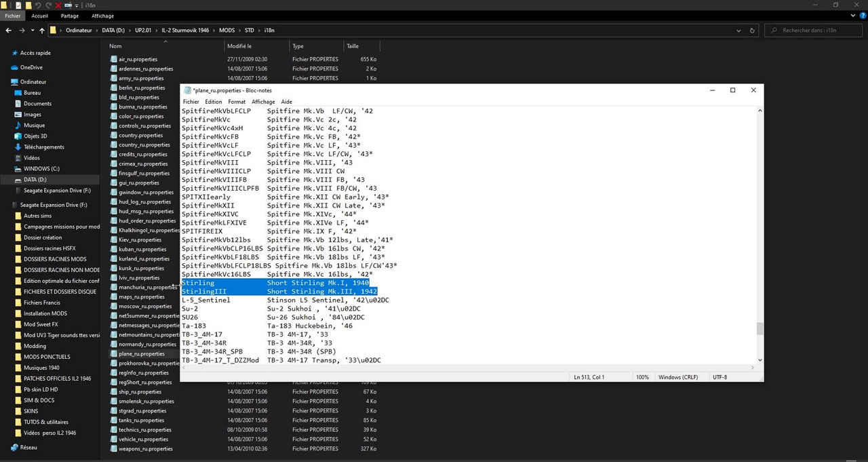Click Notepad vertical scrollbar thumb

point(759,329)
